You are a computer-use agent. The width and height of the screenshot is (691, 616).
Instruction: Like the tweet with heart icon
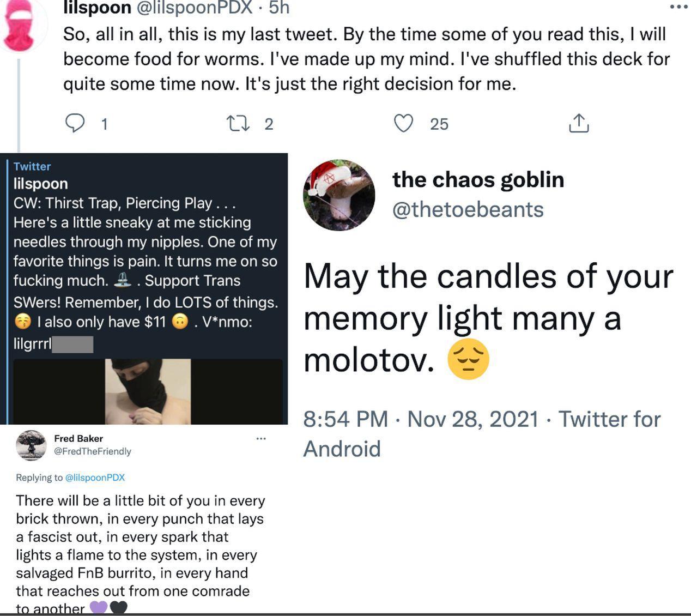403,123
